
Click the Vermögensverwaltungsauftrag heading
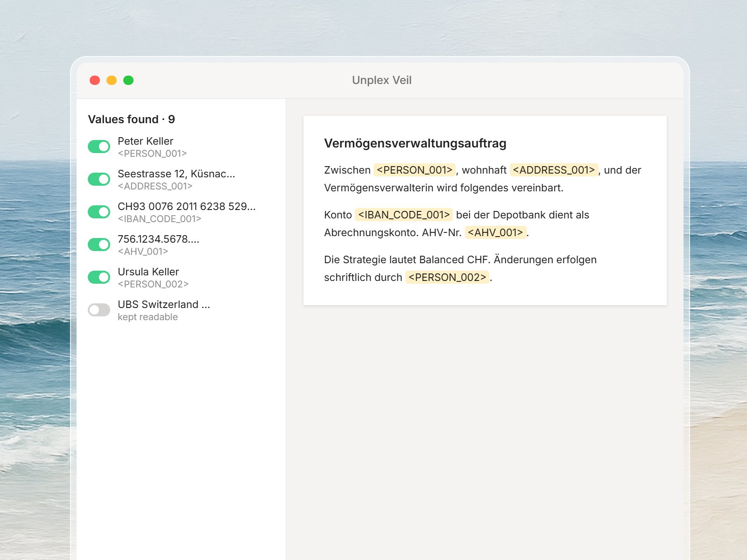415,143
